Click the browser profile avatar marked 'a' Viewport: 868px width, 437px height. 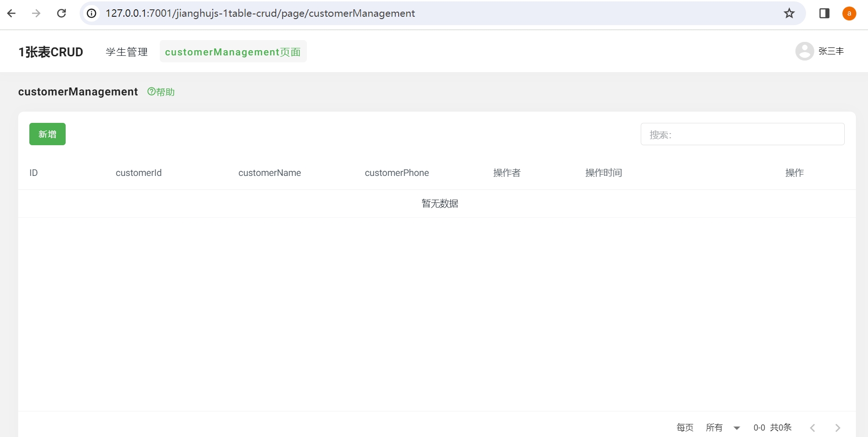click(849, 13)
